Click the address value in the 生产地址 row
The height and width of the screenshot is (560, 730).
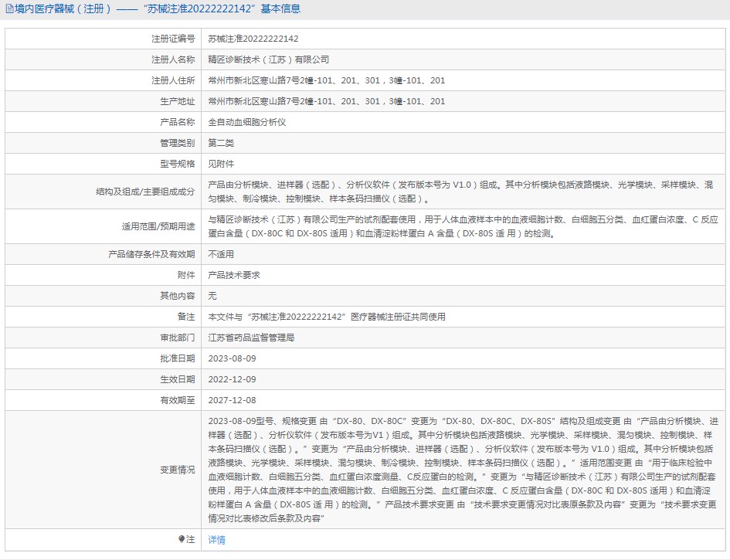[326, 101]
